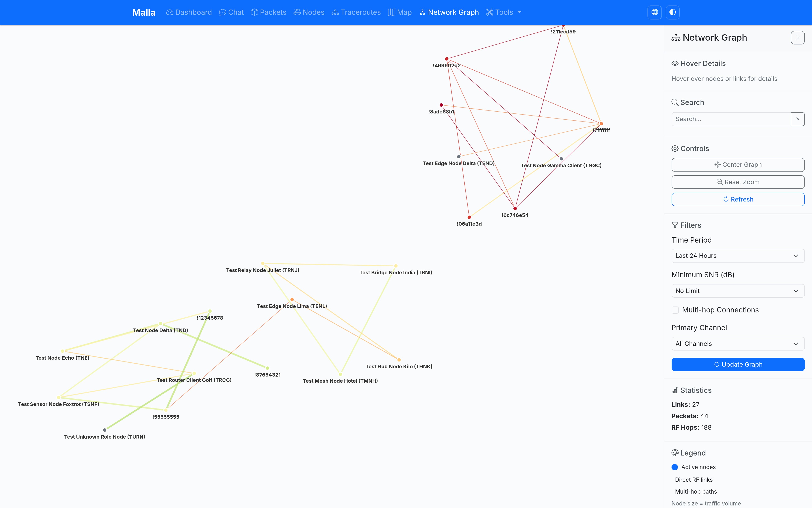Select the Test Hub Node Kilo node
Image resolution: width=812 pixels, height=508 pixels.
click(399, 360)
